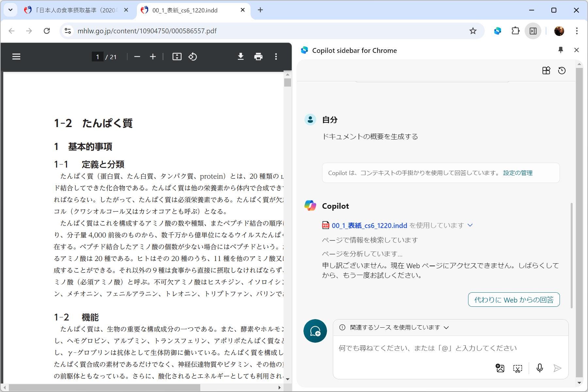The image size is (588, 392).
Task: Pin the Copilot sidebar
Action: [x=561, y=50]
